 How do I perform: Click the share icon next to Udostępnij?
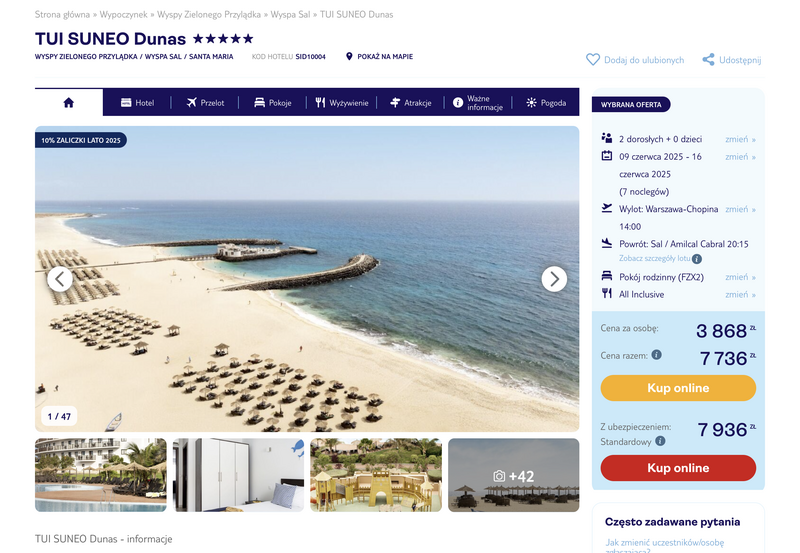(708, 60)
